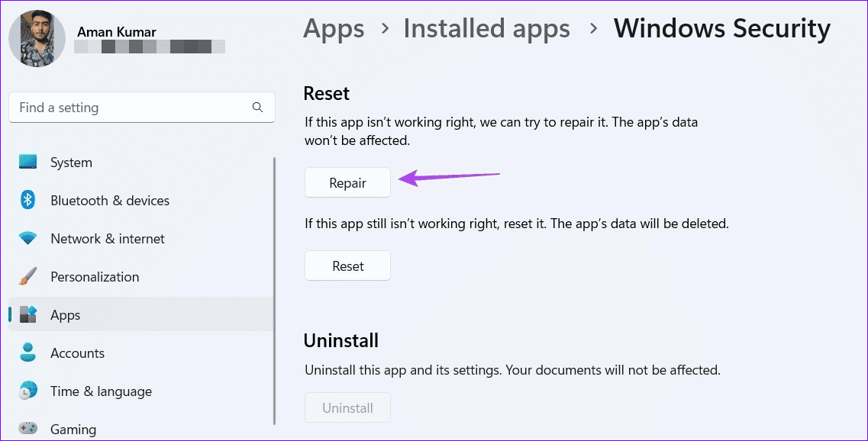The height and width of the screenshot is (441, 868).
Task: Select the Bluetooth & devices icon
Action: [x=28, y=200]
